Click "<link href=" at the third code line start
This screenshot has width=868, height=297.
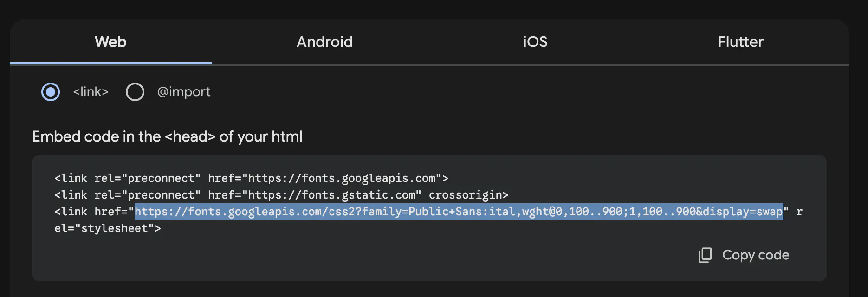tap(91, 212)
